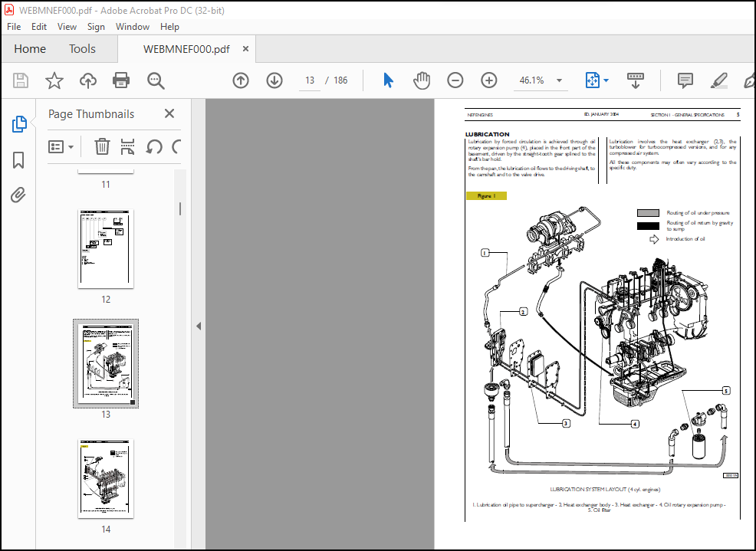Activate the selection arrow tool
This screenshot has width=756, height=551.
pyautogui.click(x=388, y=80)
